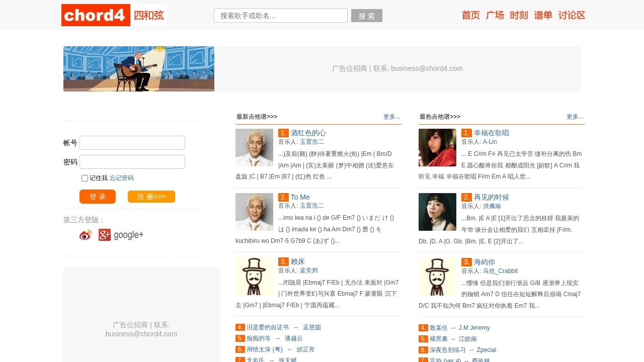Open 谱单 in navigation menu

coord(543,15)
